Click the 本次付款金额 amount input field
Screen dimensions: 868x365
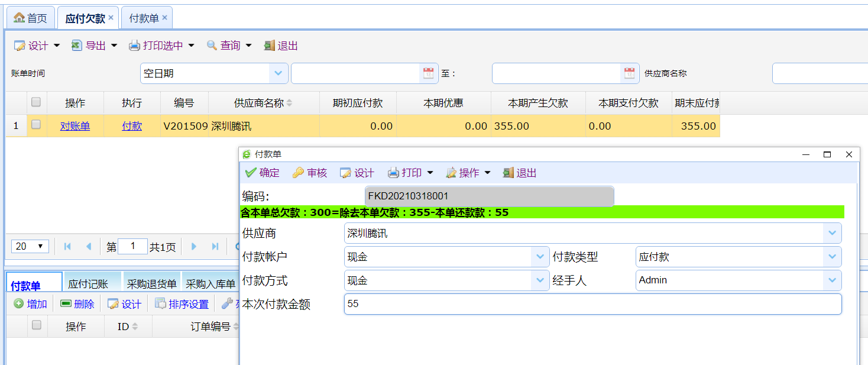pyautogui.click(x=592, y=304)
